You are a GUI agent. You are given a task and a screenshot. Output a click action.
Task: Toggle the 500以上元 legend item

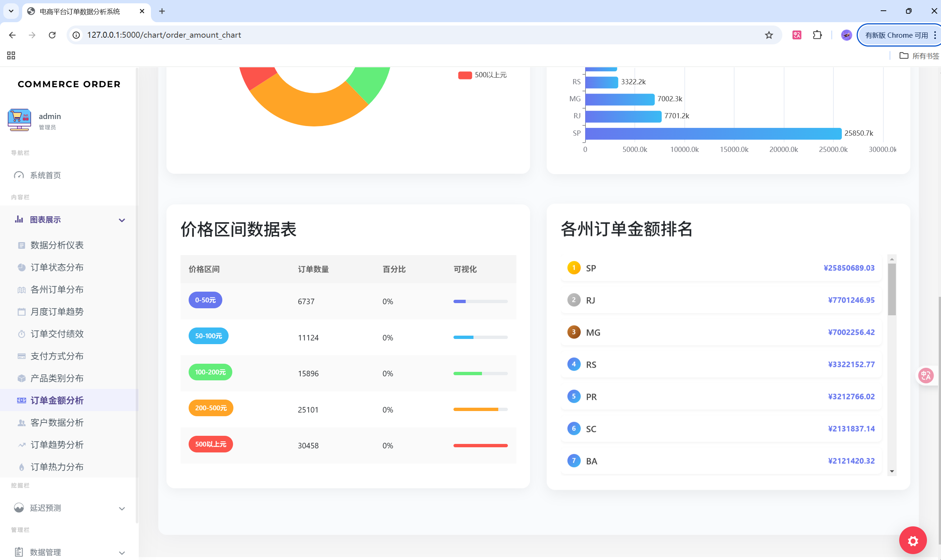482,75
